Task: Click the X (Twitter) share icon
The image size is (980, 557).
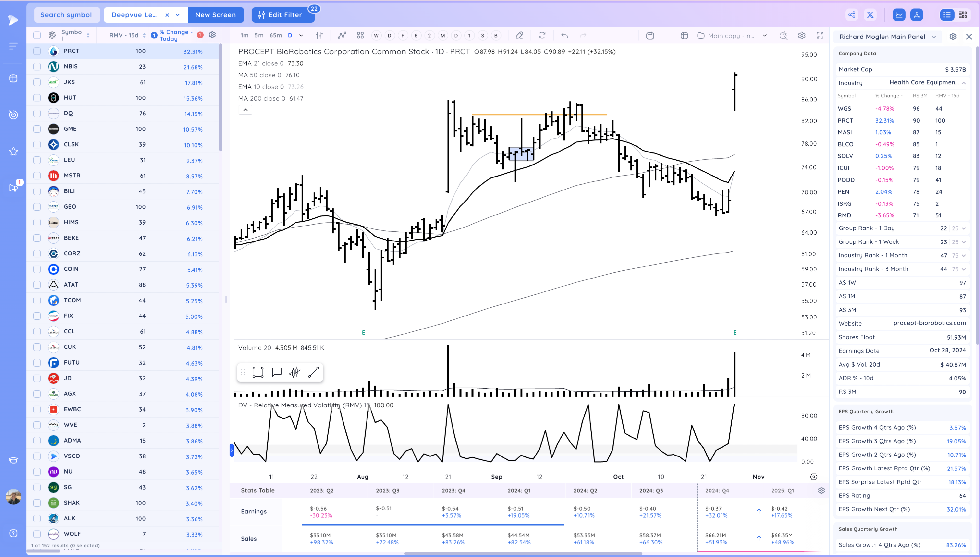Action: [870, 15]
